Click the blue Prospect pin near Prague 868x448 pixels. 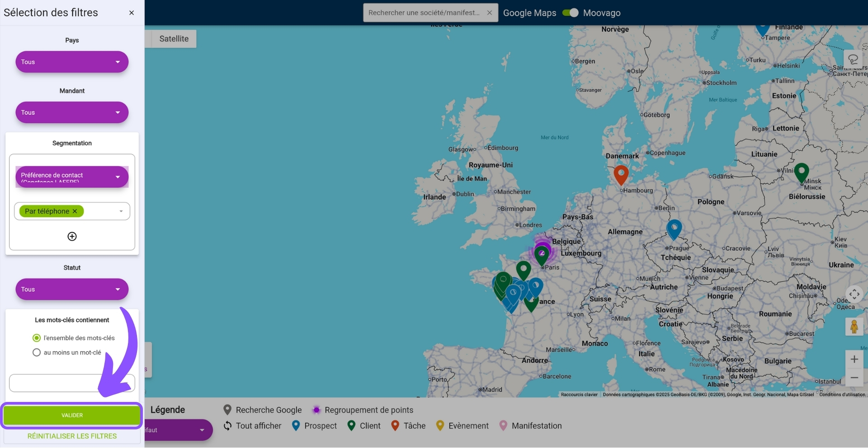click(674, 228)
